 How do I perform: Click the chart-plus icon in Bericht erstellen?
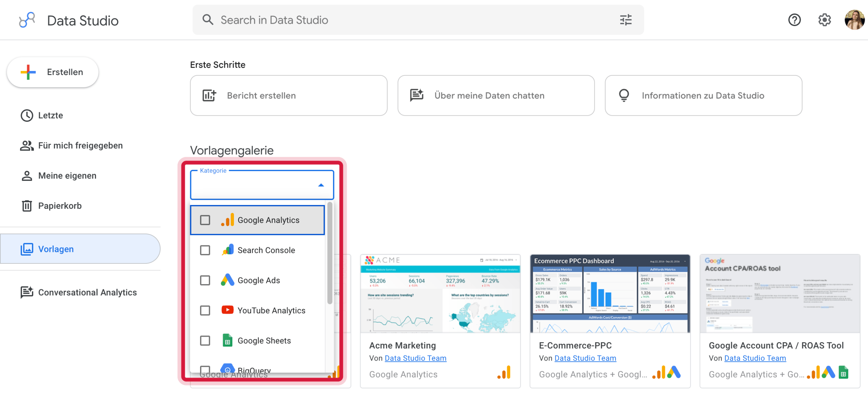point(209,95)
